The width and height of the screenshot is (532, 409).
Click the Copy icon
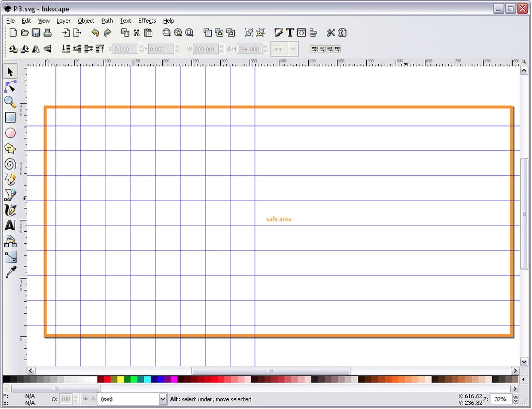pyautogui.click(x=125, y=33)
